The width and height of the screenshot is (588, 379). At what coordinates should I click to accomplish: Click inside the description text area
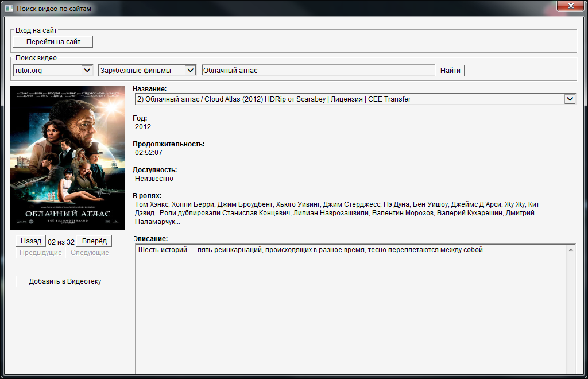(x=350, y=310)
